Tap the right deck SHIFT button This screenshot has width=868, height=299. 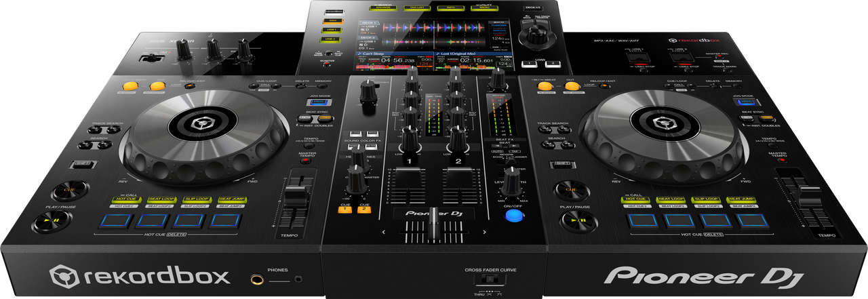pyautogui.click(x=562, y=165)
